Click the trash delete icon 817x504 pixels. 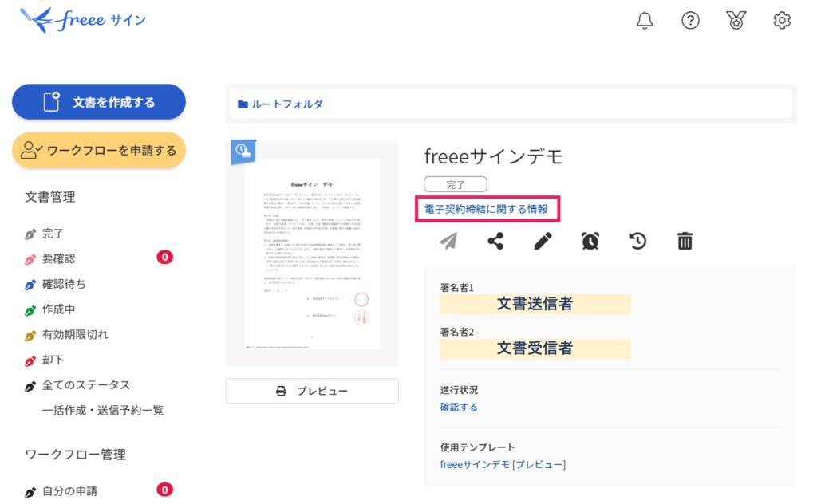click(685, 241)
